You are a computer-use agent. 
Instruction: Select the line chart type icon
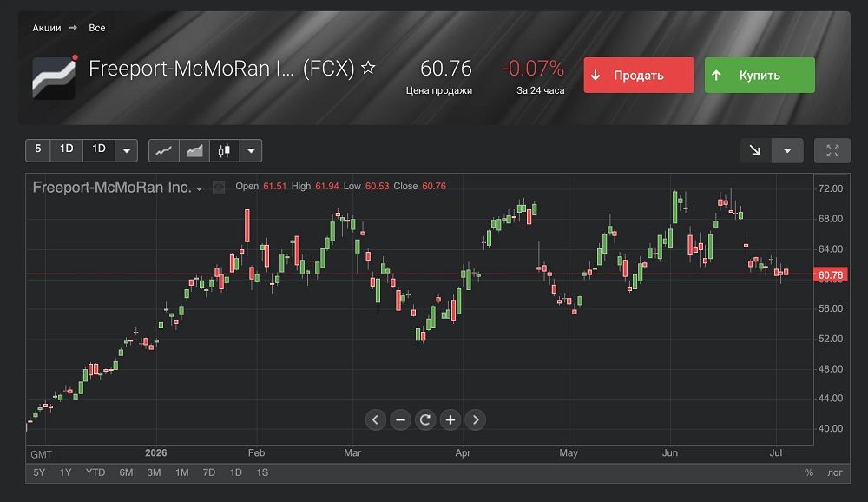point(164,151)
